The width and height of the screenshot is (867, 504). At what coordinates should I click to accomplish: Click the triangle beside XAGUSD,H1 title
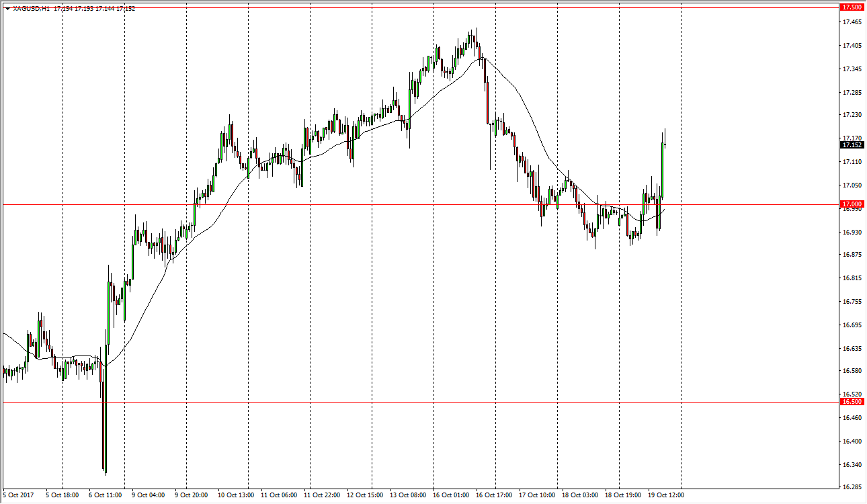coord(7,9)
